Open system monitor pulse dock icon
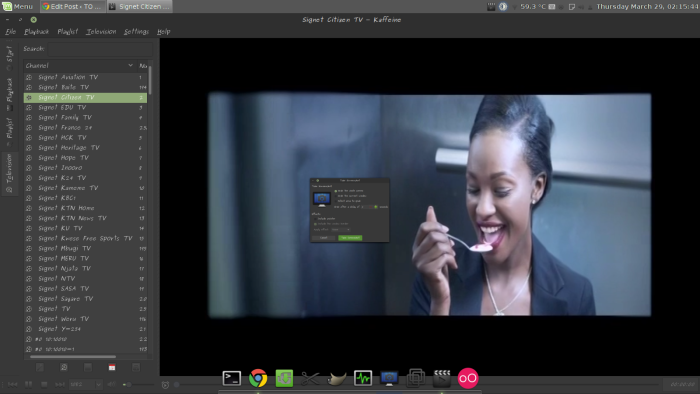 [x=363, y=378]
